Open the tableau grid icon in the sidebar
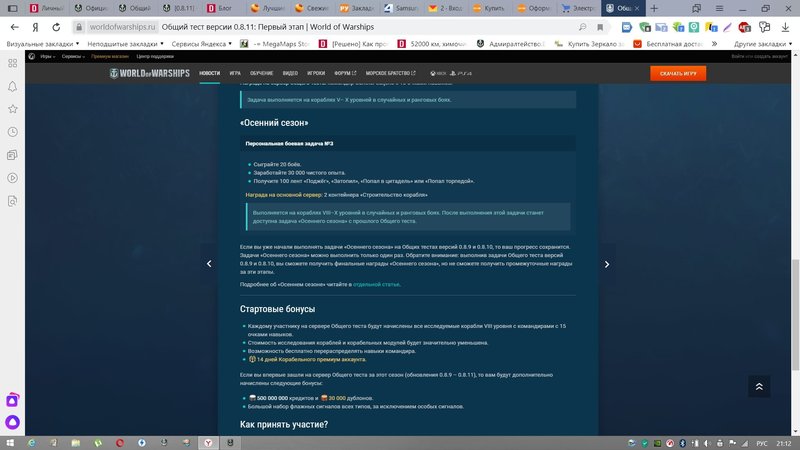800x450 pixels. pyautogui.click(x=13, y=63)
